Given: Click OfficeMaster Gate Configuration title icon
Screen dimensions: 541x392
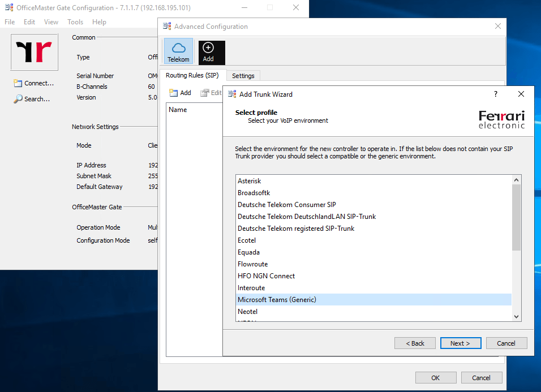Looking at the screenshot, I should pos(9,7).
